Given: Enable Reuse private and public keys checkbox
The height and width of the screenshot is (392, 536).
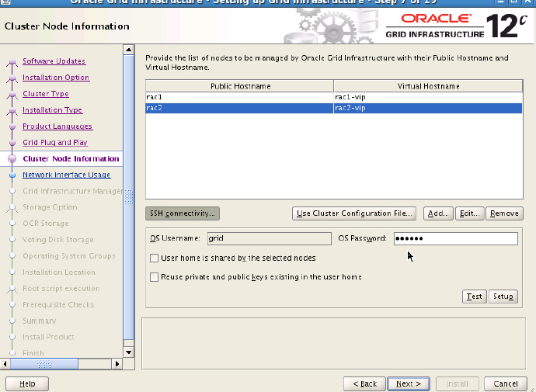Looking at the screenshot, I should [154, 277].
